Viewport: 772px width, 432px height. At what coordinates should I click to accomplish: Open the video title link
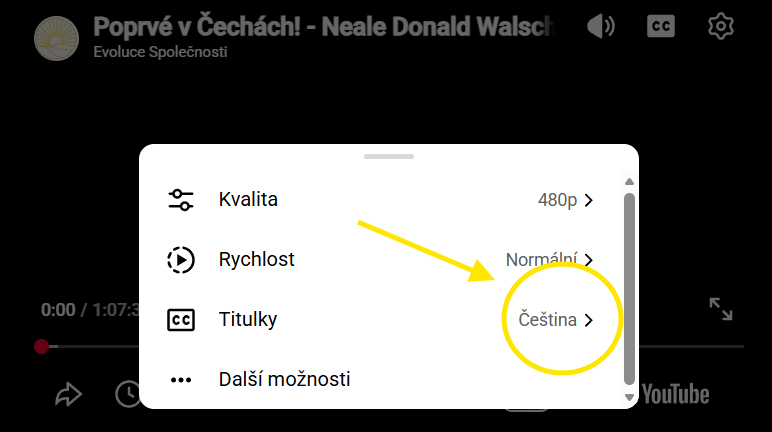click(324, 27)
